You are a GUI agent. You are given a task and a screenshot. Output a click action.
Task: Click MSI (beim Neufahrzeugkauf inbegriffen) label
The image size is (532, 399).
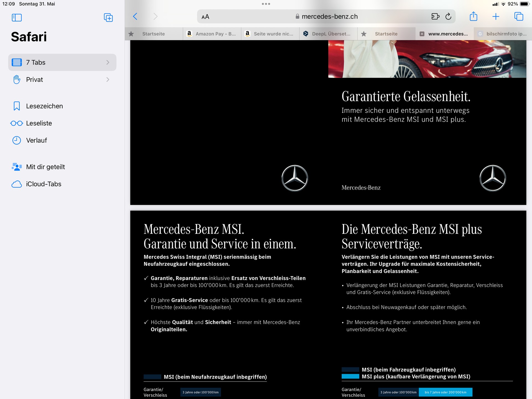(x=215, y=377)
